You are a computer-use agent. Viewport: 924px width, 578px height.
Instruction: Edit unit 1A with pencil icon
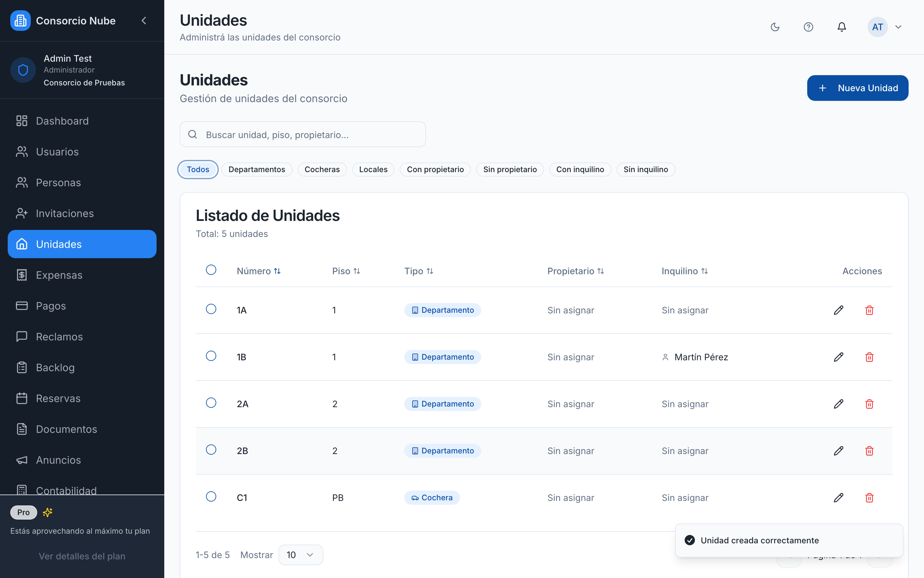(x=838, y=310)
